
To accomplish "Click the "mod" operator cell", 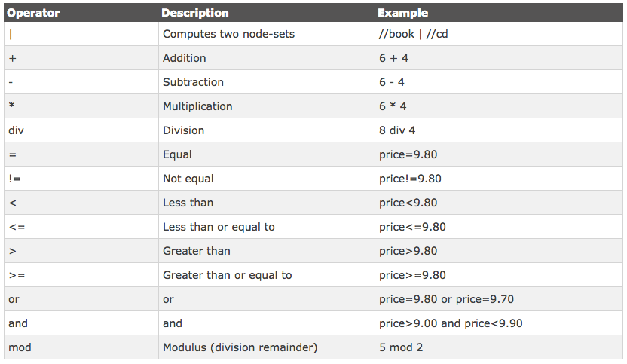I will 18,347.
